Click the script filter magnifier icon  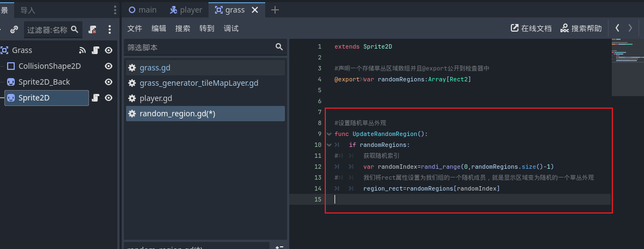click(x=279, y=47)
